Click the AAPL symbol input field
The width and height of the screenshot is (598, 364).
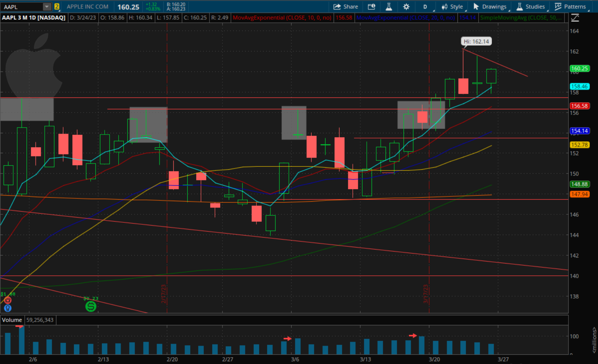coord(22,7)
